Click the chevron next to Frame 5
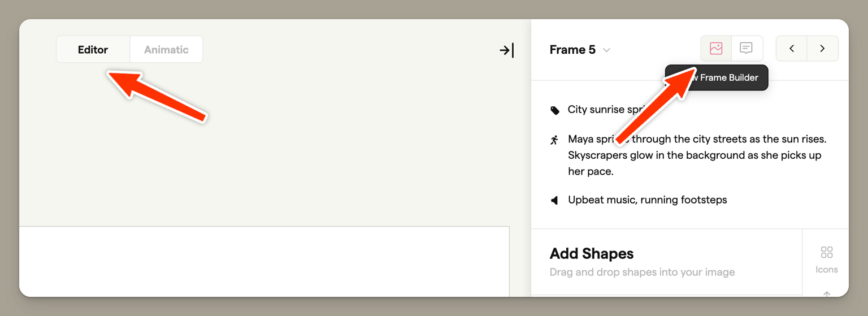The width and height of the screenshot is (868, 316). [x=607, y=50]
